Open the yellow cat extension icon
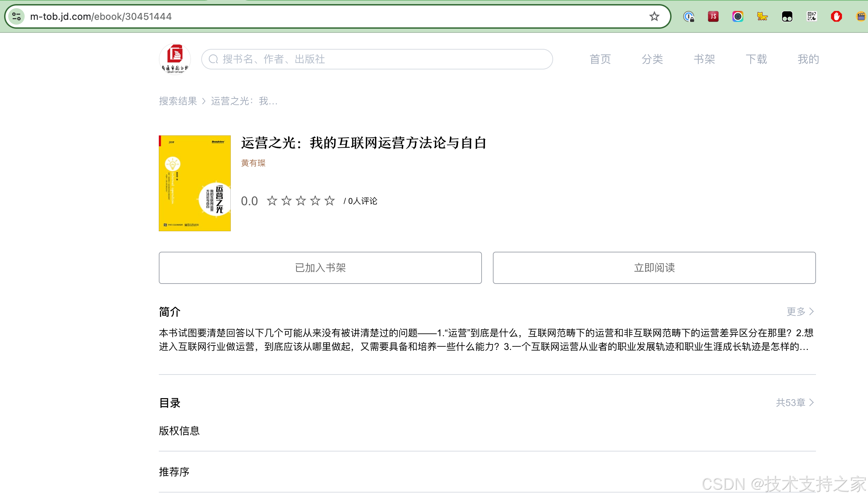Viewport: 868px width, 498px height. (762, 16)
